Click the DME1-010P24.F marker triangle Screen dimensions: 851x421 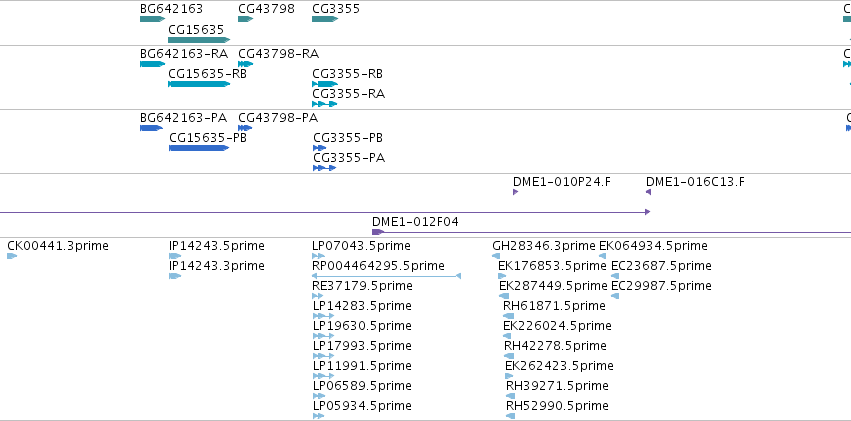click(516, 192)
